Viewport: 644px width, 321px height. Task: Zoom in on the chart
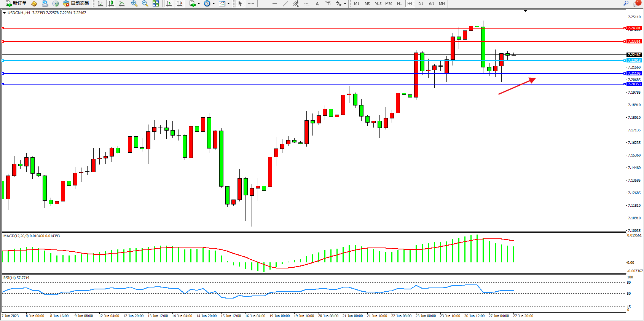pyautogui.click(x=134, y=3)
